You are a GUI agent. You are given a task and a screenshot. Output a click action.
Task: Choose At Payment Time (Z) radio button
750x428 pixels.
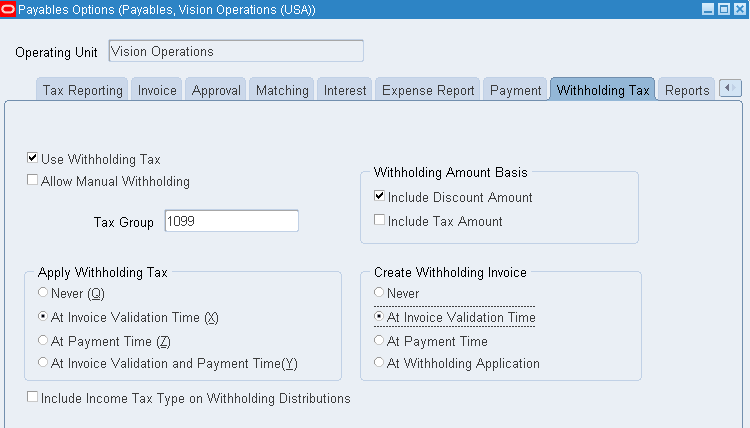pos(42,340)
